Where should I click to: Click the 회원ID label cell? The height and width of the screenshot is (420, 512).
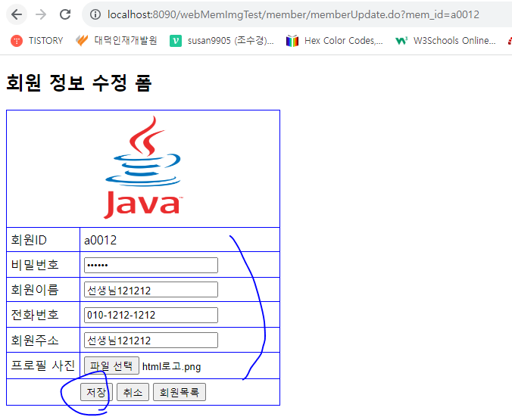(x=43, y=240)
